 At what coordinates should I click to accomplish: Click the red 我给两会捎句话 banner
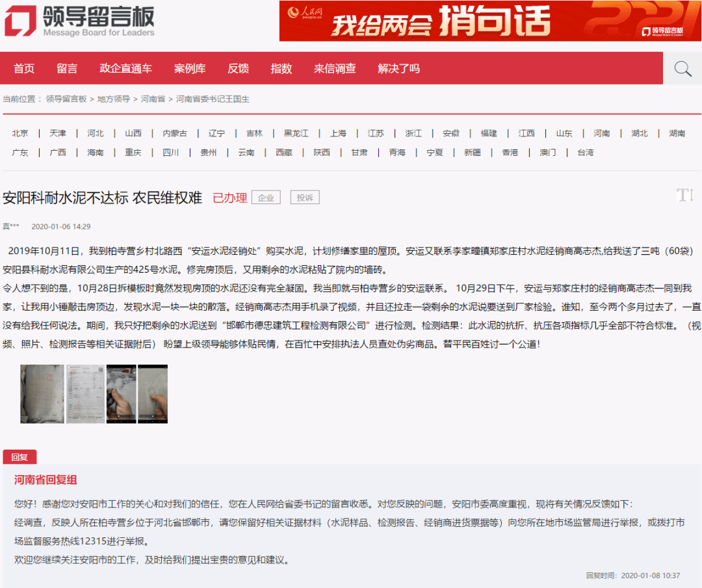490,21
